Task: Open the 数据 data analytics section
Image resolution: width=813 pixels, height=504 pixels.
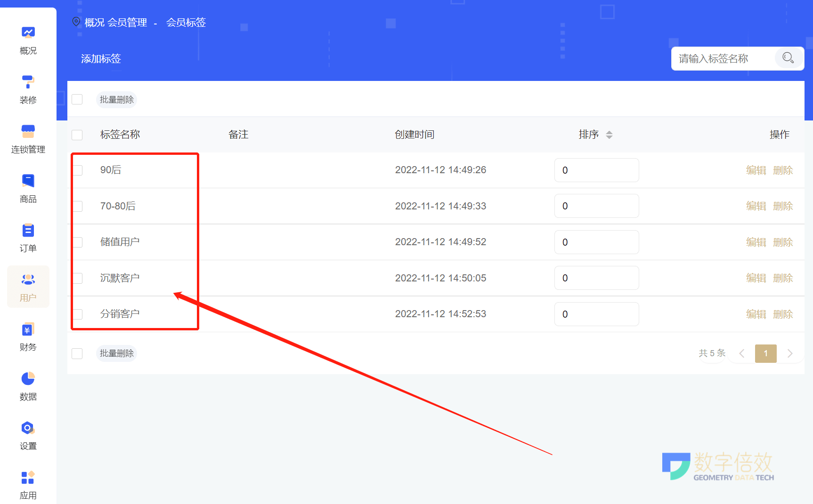Action: tap(28, 386)
